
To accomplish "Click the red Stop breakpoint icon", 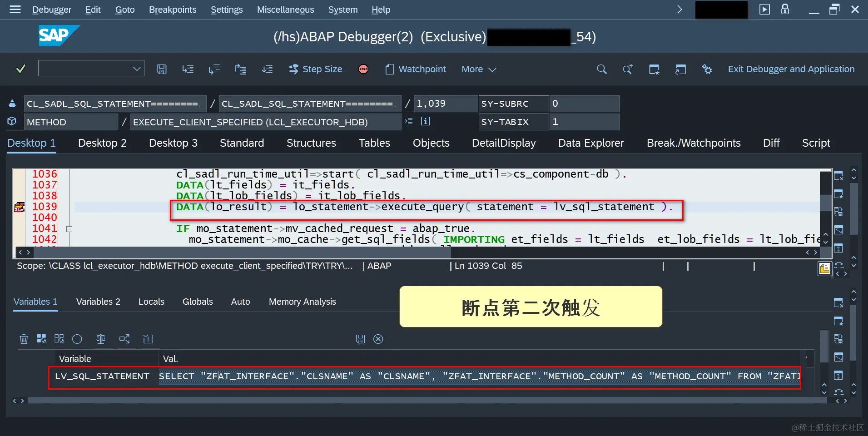I will tap(363, 69).
